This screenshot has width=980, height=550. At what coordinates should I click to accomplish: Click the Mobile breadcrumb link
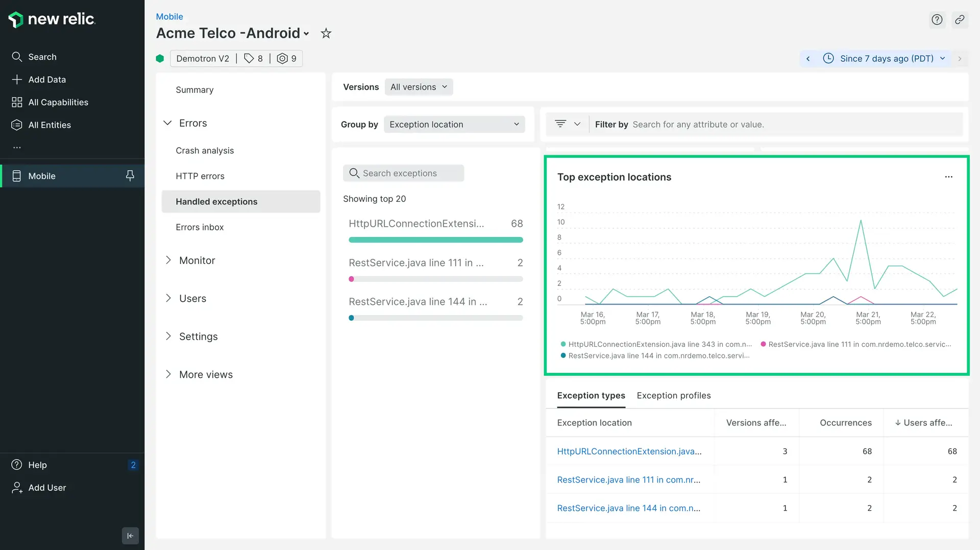pos(169,17)
